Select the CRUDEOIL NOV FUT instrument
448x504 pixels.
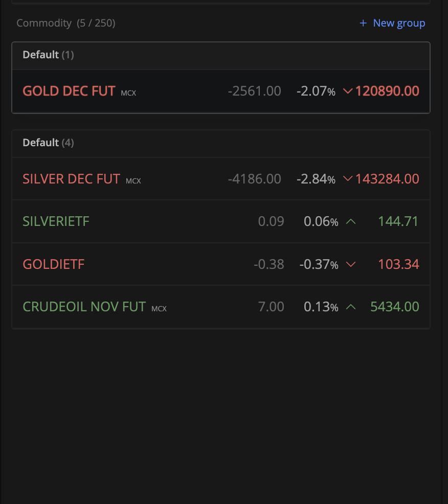pyautogui.click(x=84, y=307)
